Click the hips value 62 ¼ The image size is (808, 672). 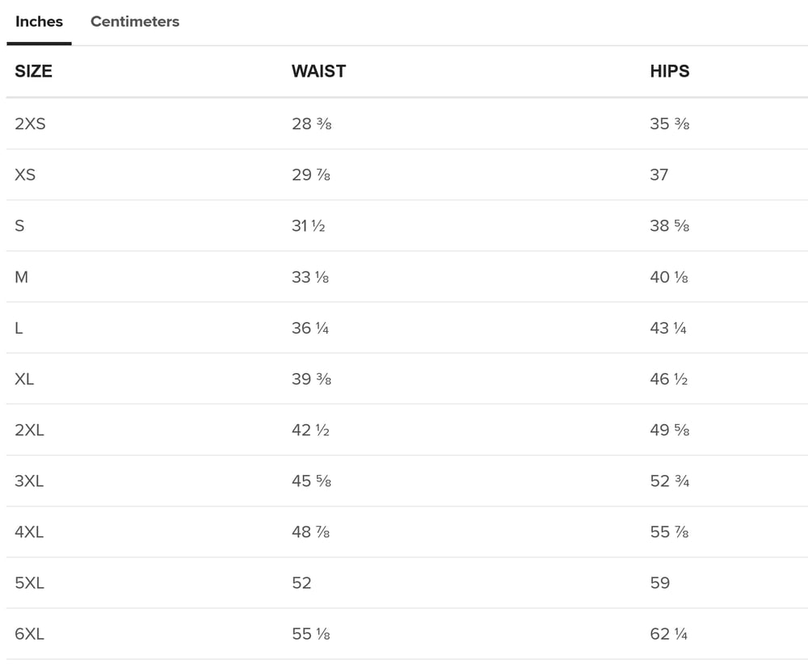(x=668, y=634)
